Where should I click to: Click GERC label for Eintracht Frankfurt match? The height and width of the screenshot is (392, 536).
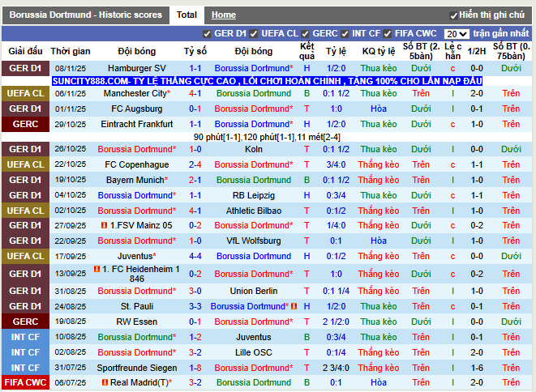click(x=25, y=124)
